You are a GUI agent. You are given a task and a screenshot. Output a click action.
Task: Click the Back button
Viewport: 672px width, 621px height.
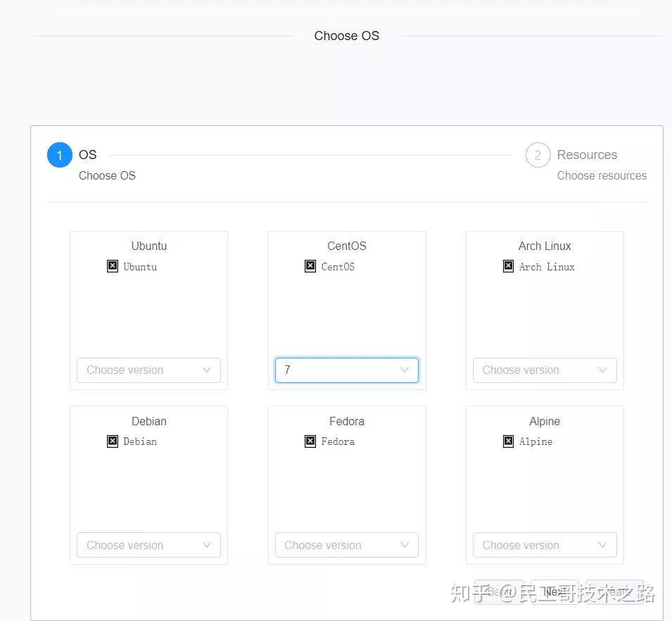point(500,591)
